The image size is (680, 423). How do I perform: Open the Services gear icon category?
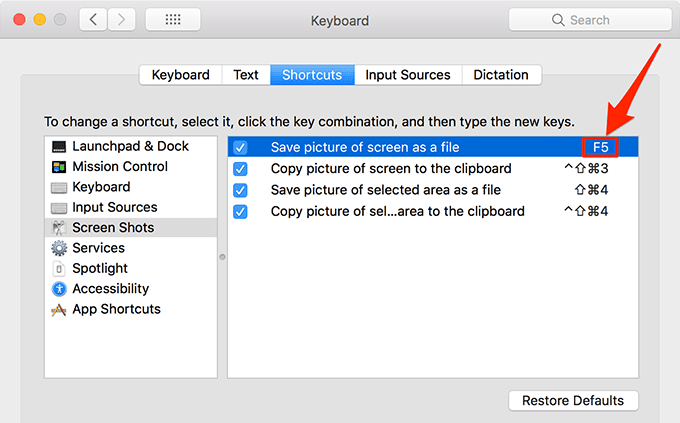[59, 248]
